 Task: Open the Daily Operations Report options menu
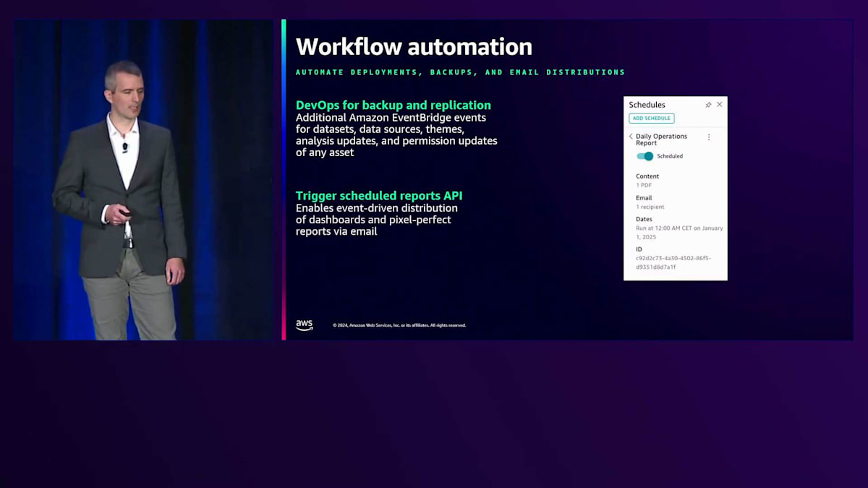[x=709, y=137]
